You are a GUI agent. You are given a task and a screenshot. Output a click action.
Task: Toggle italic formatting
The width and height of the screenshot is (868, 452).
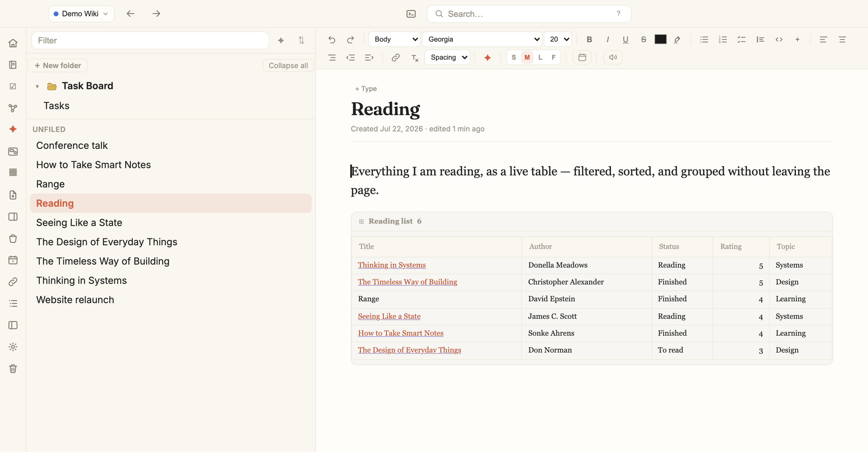(x=608, y=39)
